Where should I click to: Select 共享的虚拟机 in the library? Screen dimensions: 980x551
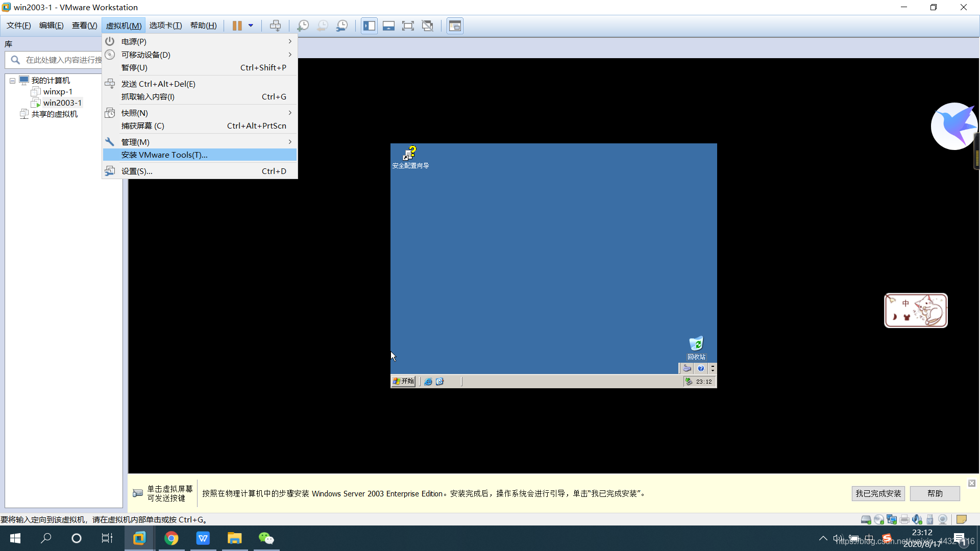tap(54, 114)
